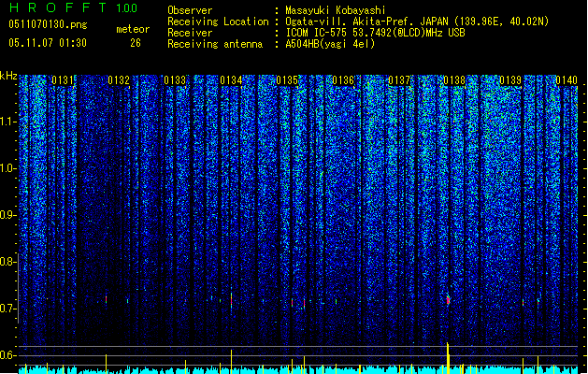
Task: Click the 0131 time marker
Action: click(63, 80)
